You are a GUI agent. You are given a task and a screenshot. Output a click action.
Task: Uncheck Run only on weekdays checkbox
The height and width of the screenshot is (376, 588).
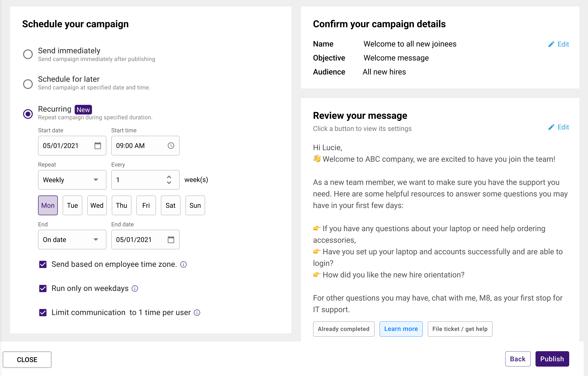tap(43, 289)
